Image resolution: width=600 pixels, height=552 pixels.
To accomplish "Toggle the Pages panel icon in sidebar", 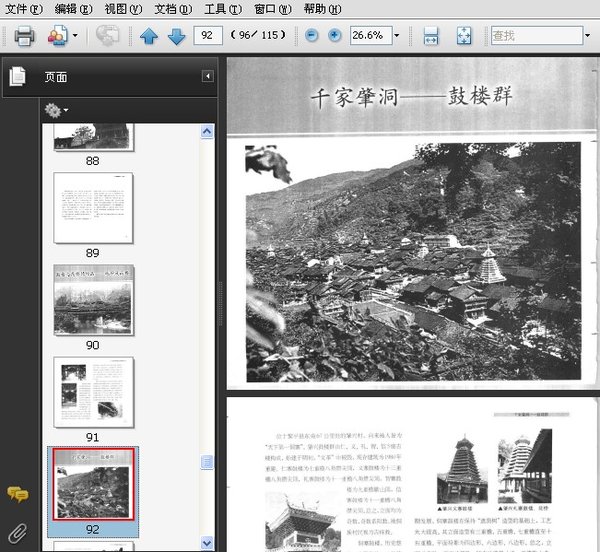I will (17, 76).
